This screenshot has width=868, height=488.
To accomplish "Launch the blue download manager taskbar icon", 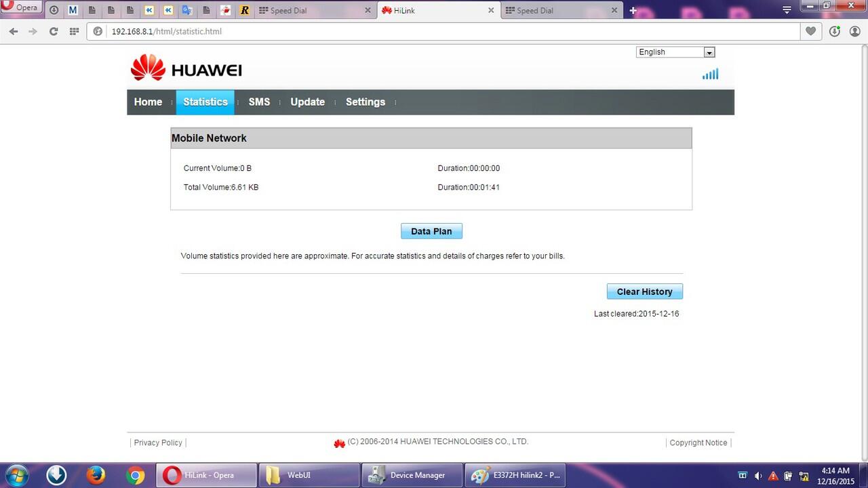I will (x=56, y=475).
